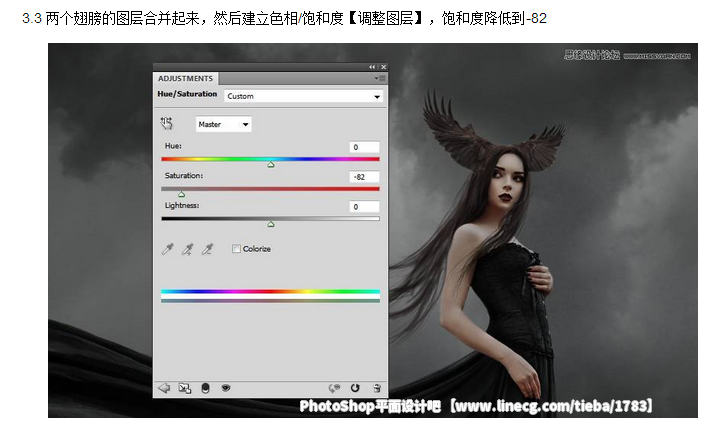Click the Lightness value field

364,207
